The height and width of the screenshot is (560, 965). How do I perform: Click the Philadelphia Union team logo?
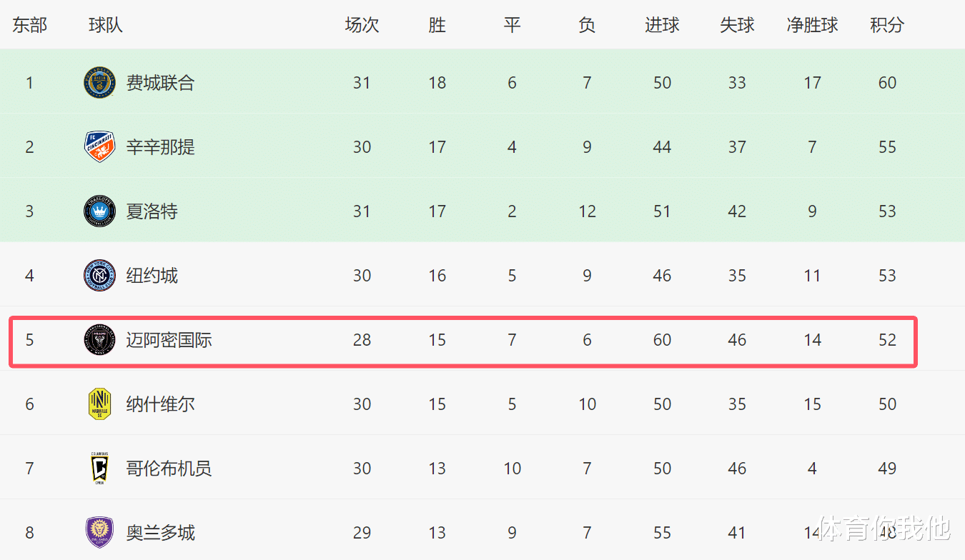(99, 83)
